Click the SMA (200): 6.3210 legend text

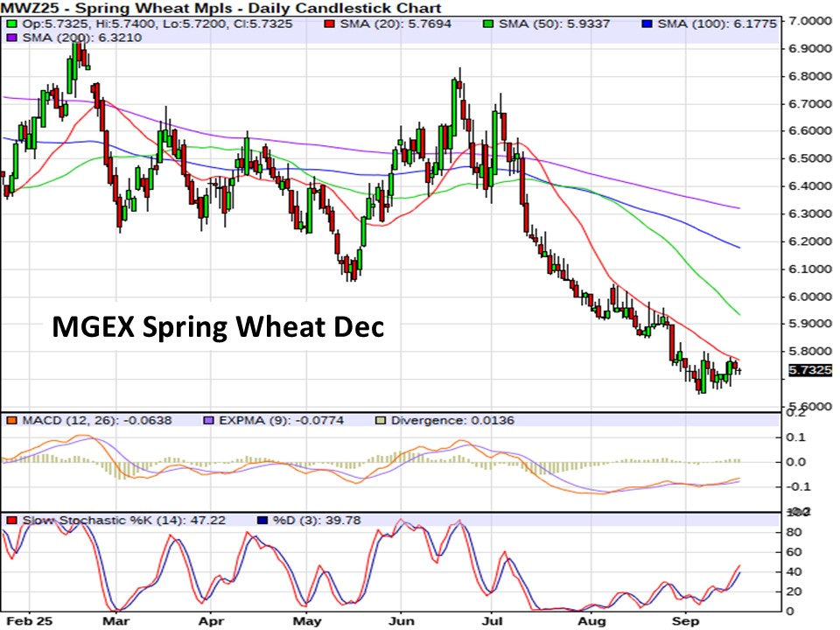64,38
